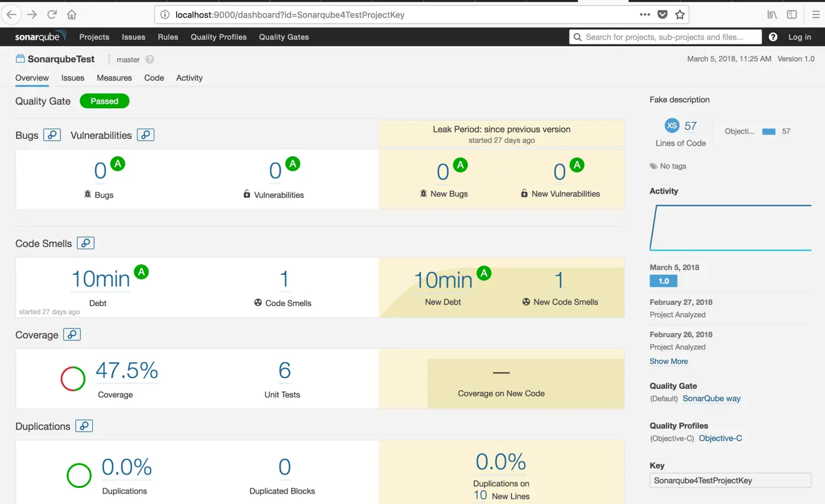Screen dimensions: 825x504
Task: Click the Duplications section key icon
Action: [x=84, y=426]
